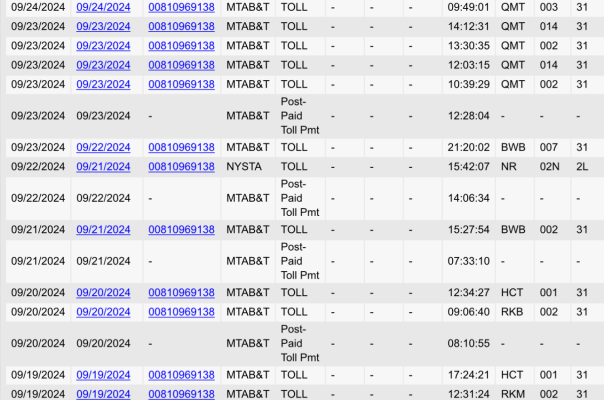Screen dimensions: 604x400
Task: Open 09/19/2024 date link for 17:24:21 toll
Action: (x=103, y=375)
